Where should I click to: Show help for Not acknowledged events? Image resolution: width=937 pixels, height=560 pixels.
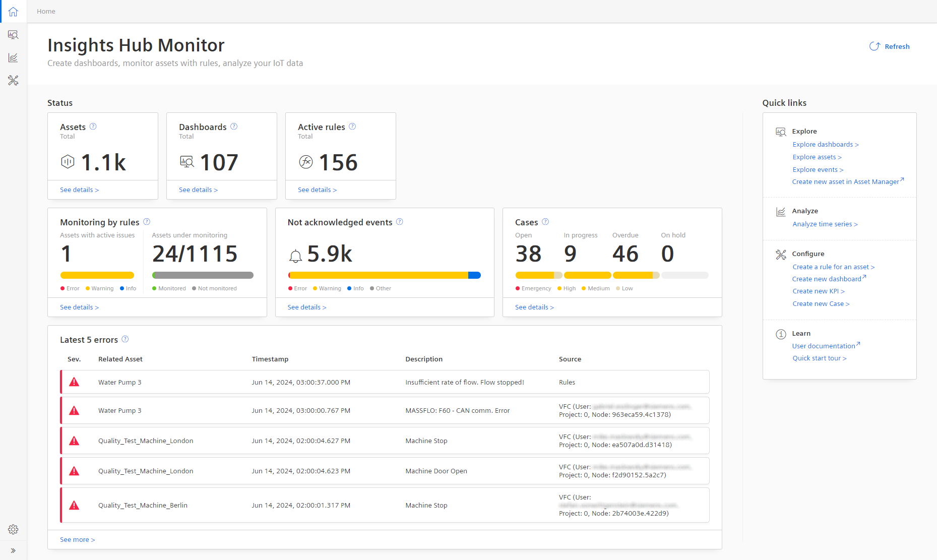400,222
